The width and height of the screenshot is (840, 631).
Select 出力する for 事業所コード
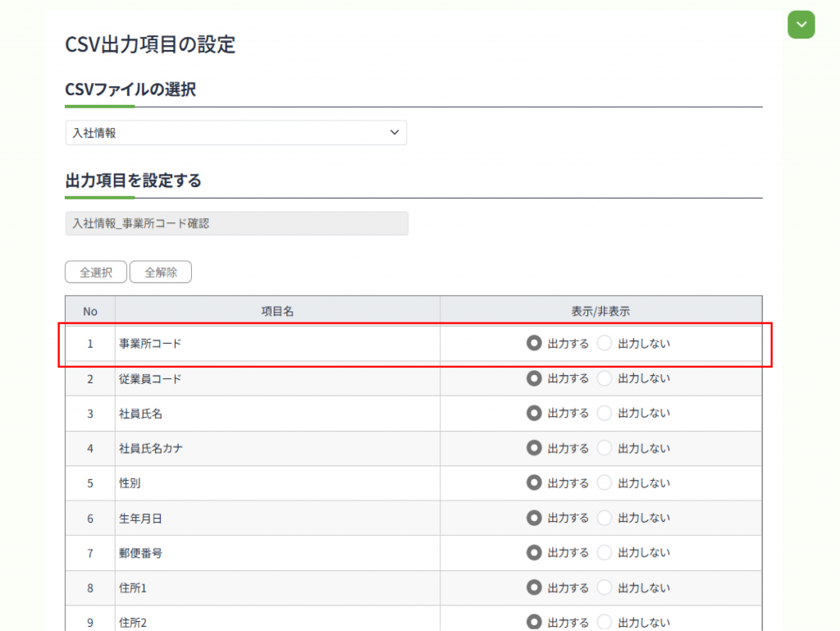tap(535, 344)
